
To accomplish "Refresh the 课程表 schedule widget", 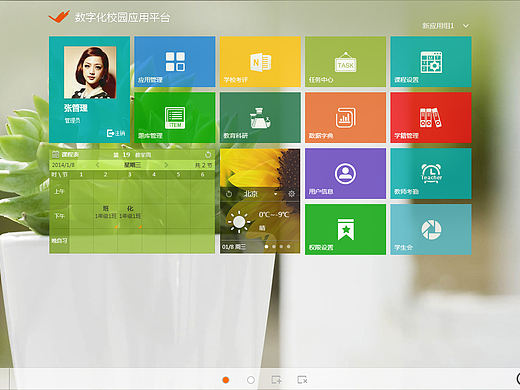I will click(x=208, y=155).
